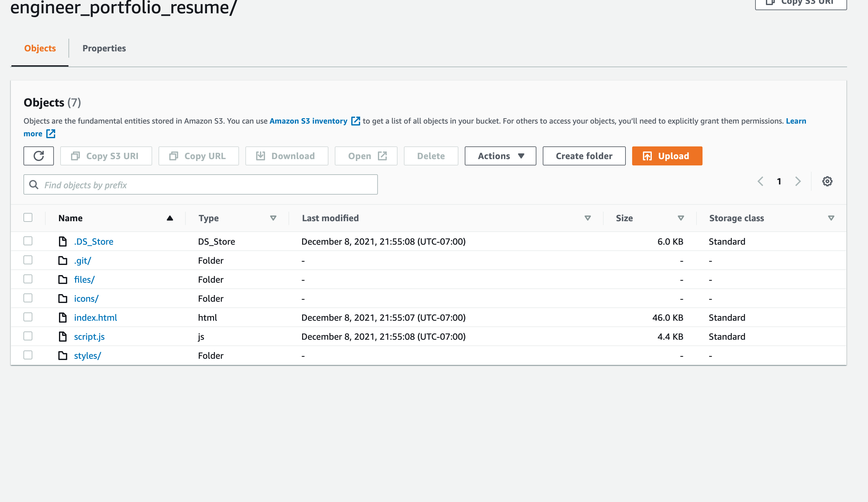Click the Last modified column header

pos(330,218)
